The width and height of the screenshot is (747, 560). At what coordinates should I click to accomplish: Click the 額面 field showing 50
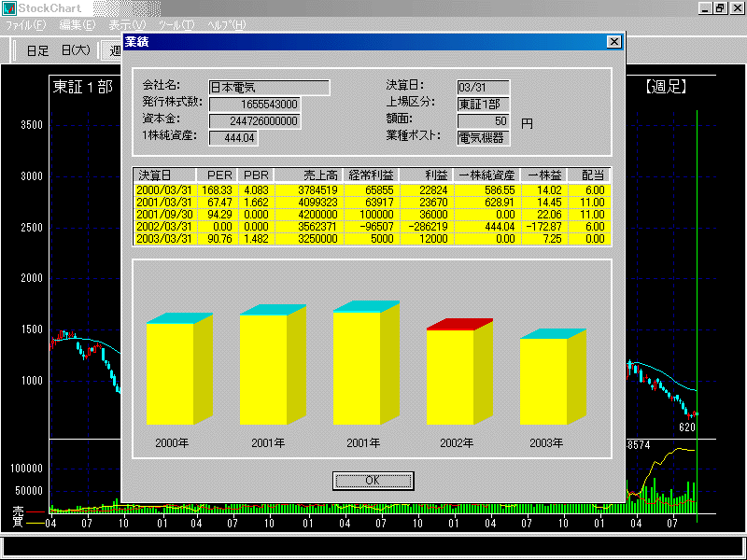pos(484,121)
